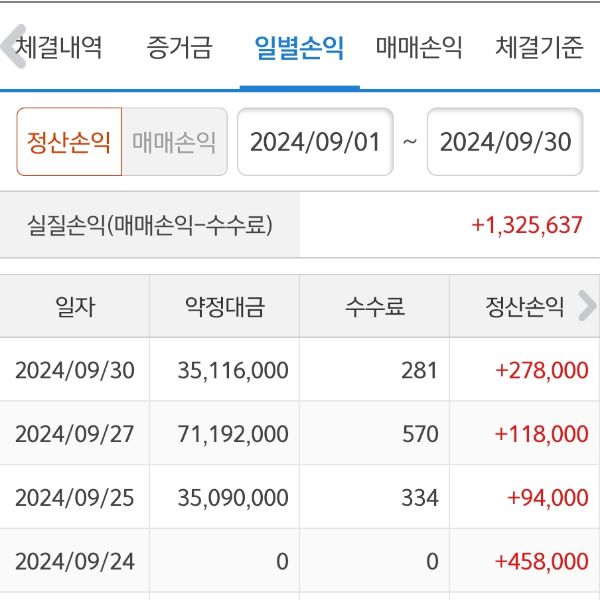Open the 체결기준 tab
The height and width of the screenshot is (600, 600).
(539, 48)
